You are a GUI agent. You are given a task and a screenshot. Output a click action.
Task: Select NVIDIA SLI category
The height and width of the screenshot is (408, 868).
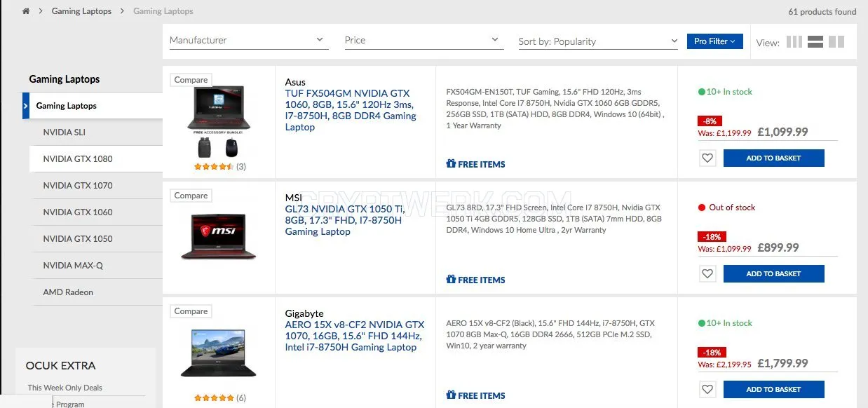pyautogui.click(x=96, y=132)
